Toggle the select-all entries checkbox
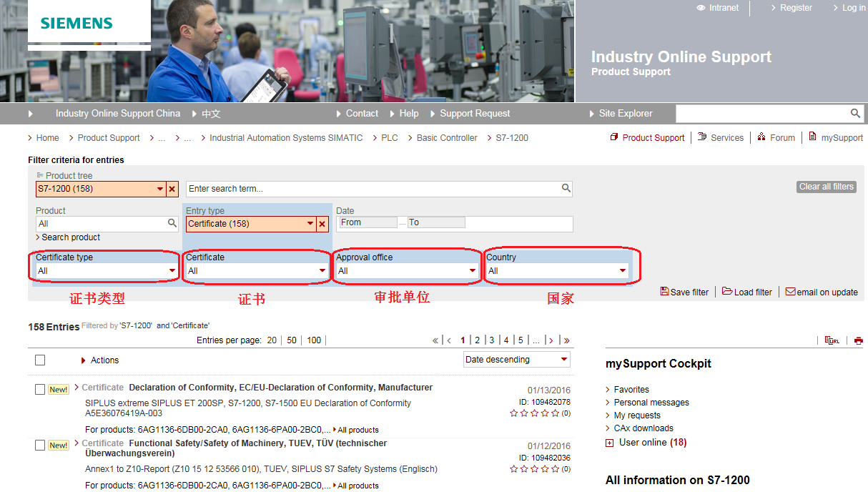This screenshot has width=868, height=492. point(40,360)
